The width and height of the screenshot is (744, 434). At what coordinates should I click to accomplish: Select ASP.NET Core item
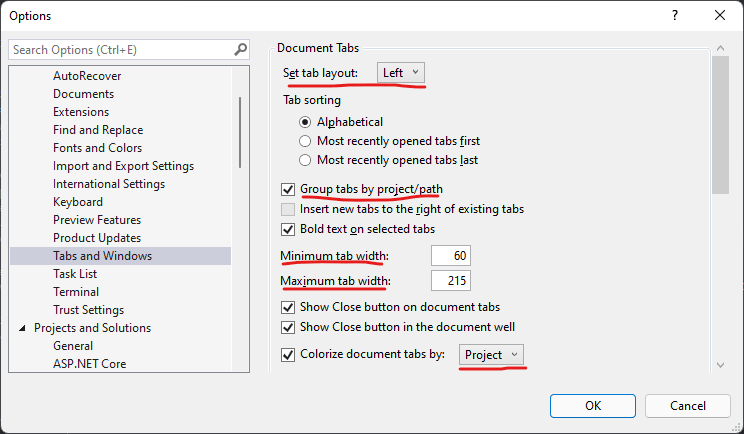(89, 364)
